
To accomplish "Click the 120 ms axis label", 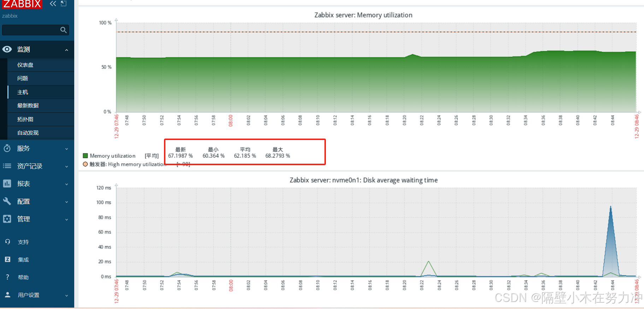I will [104, 188].
